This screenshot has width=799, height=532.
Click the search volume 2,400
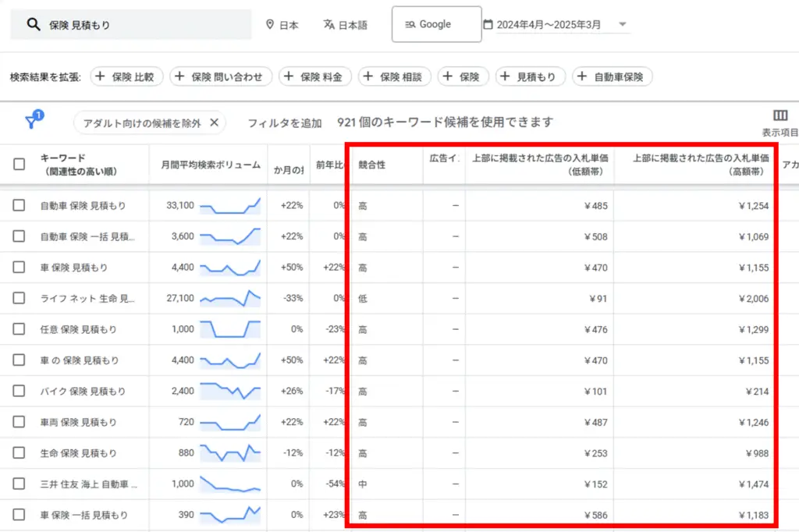[x=183, y=391]
